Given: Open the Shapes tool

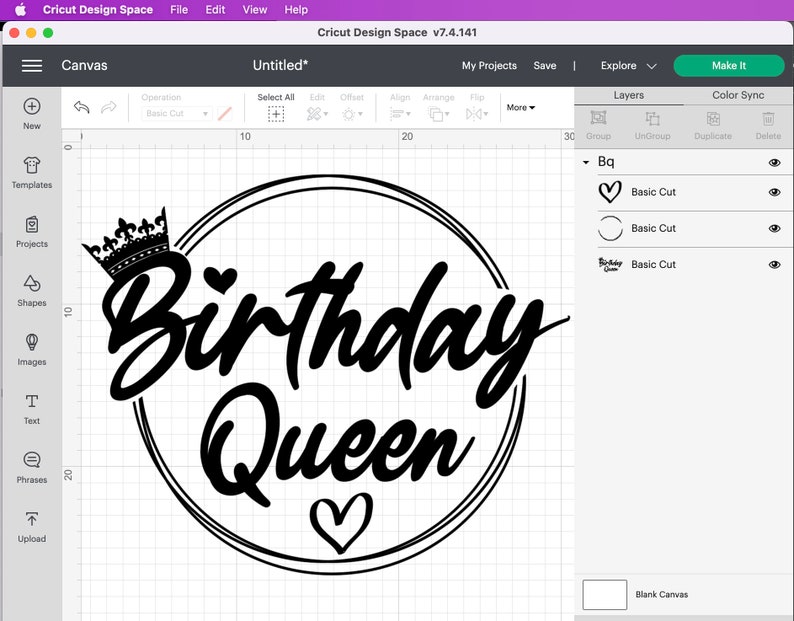Looking at the screenshot, I should [32, 291].
